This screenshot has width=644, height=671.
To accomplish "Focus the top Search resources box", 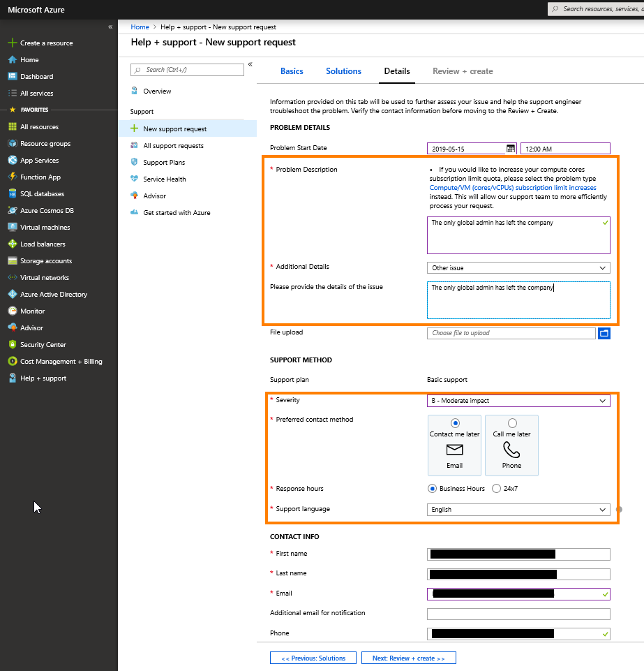I will (x=596, y=8).
